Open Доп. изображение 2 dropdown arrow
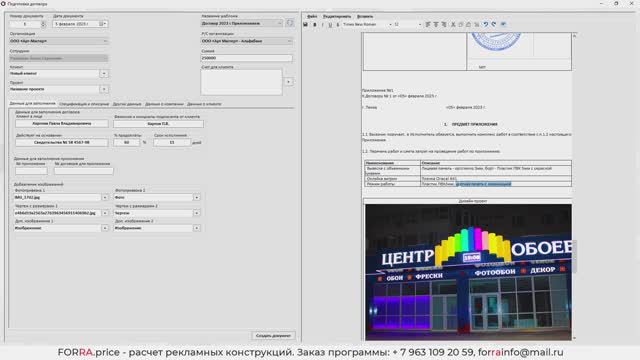This screenshot has height=360, width=640. click(196, 228)
